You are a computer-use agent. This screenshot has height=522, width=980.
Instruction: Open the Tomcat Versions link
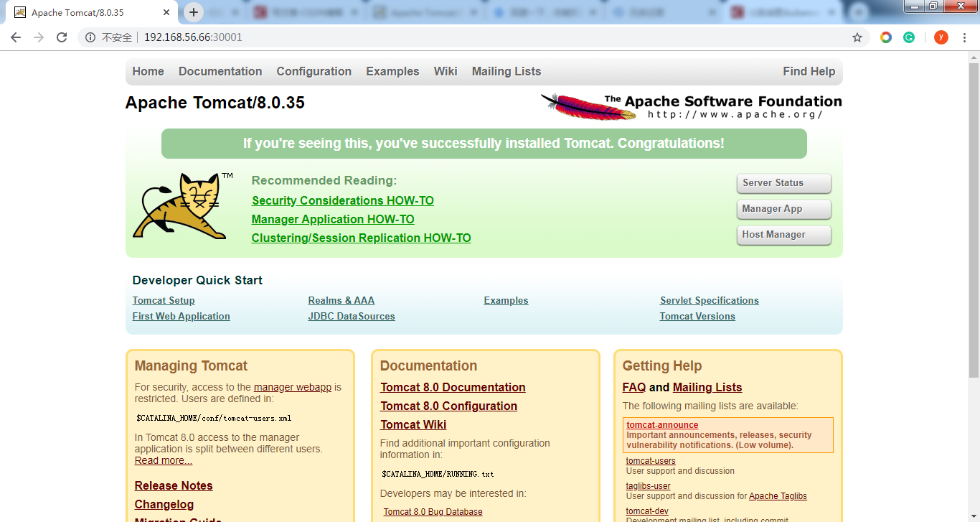point(697,316)
